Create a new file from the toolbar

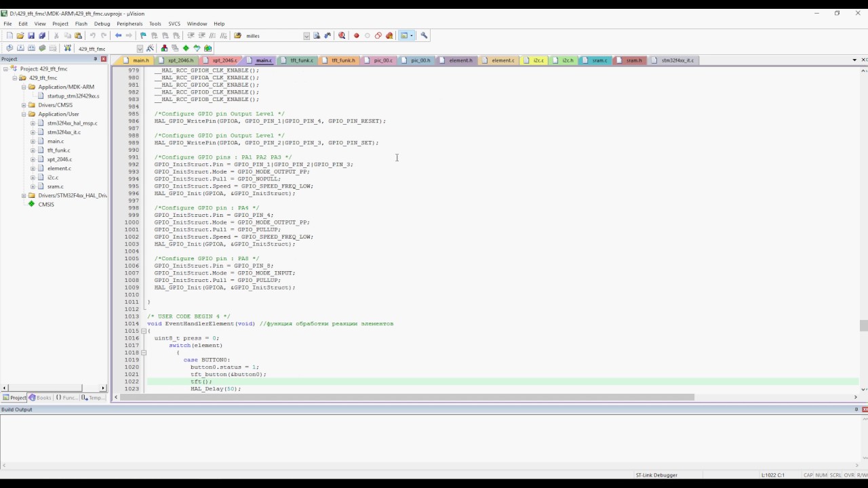click(9, 36)
